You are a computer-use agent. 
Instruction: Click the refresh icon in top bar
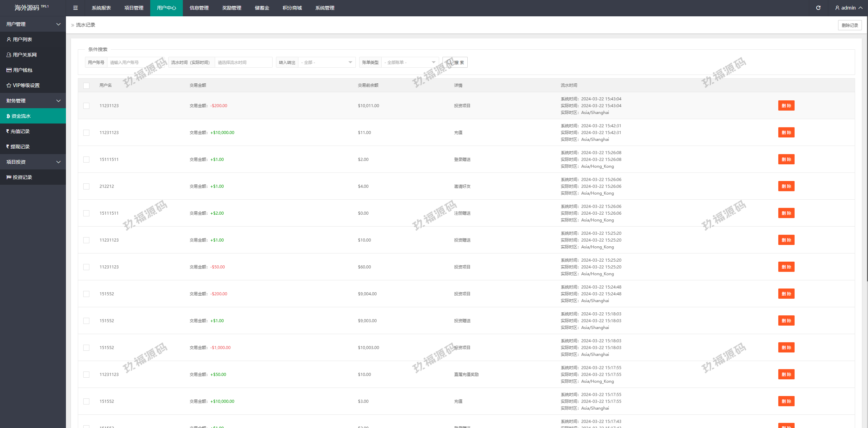tap(818, 8)
